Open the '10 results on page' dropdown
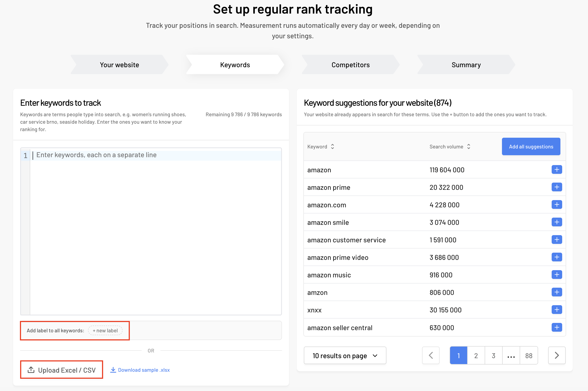588x391 pixels. pyautogui.click(x=345, y=355)
